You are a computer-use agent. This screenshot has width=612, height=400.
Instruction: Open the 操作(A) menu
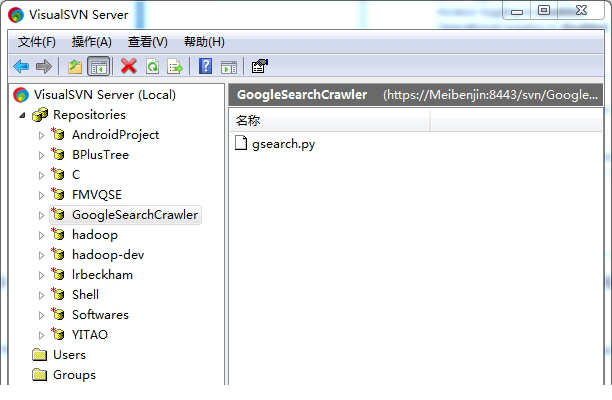tap(91, 42)
